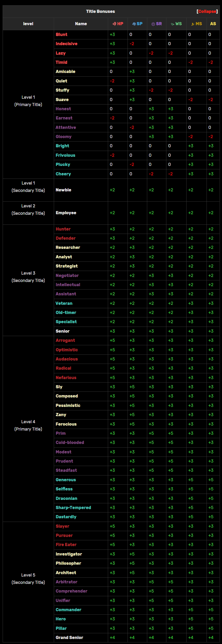Select the Stuffy title name

pyautogui.click(x=62, y=90)
